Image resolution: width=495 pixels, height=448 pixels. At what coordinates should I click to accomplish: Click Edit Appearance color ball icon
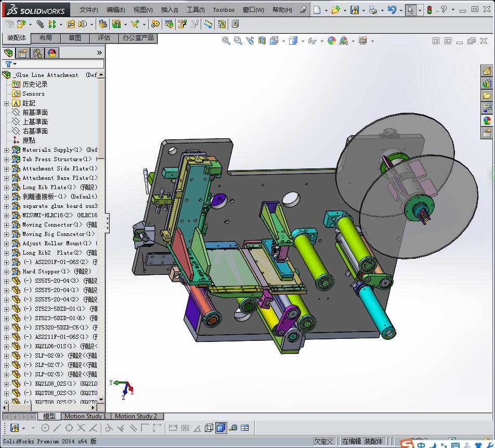[x=332, y=41]
